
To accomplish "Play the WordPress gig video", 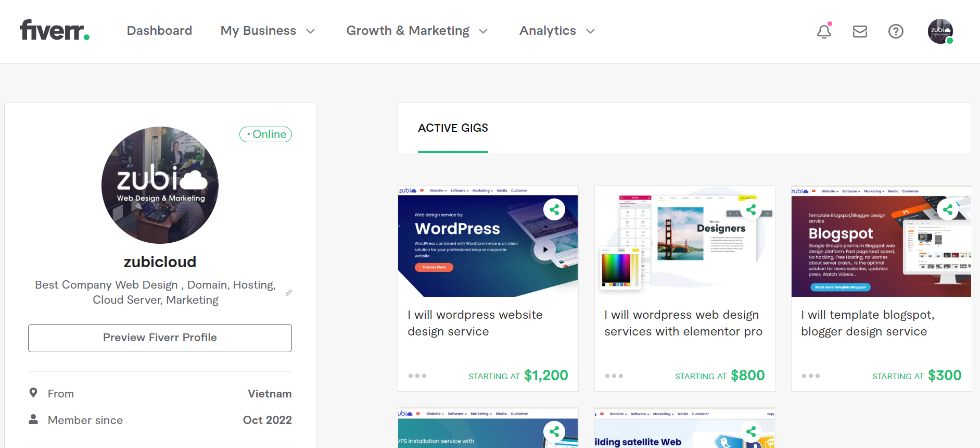I will click(x=545, y=250).
